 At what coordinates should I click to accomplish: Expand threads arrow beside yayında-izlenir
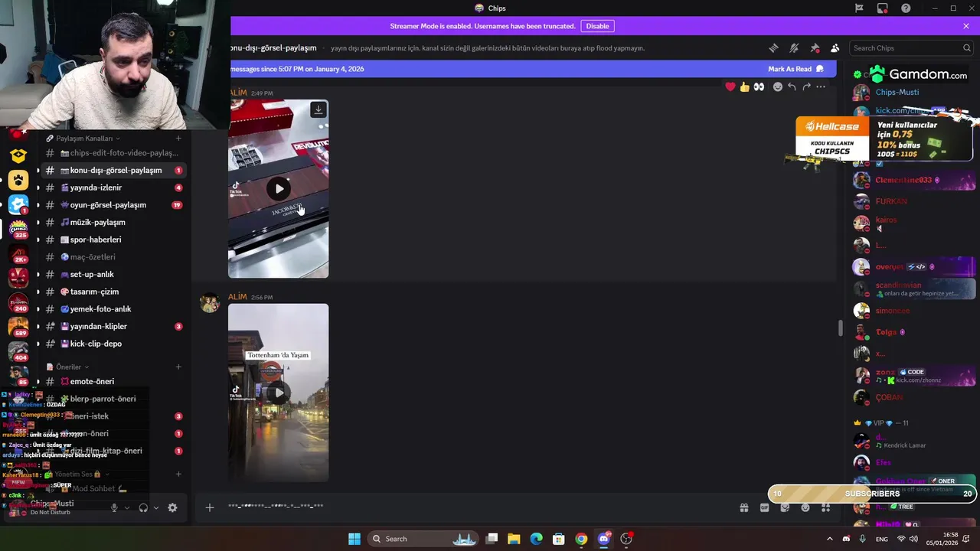38,187
